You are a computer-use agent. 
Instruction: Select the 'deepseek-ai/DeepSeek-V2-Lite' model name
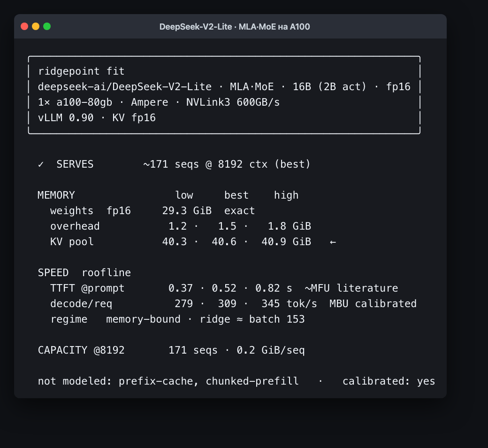pos(125,86)
